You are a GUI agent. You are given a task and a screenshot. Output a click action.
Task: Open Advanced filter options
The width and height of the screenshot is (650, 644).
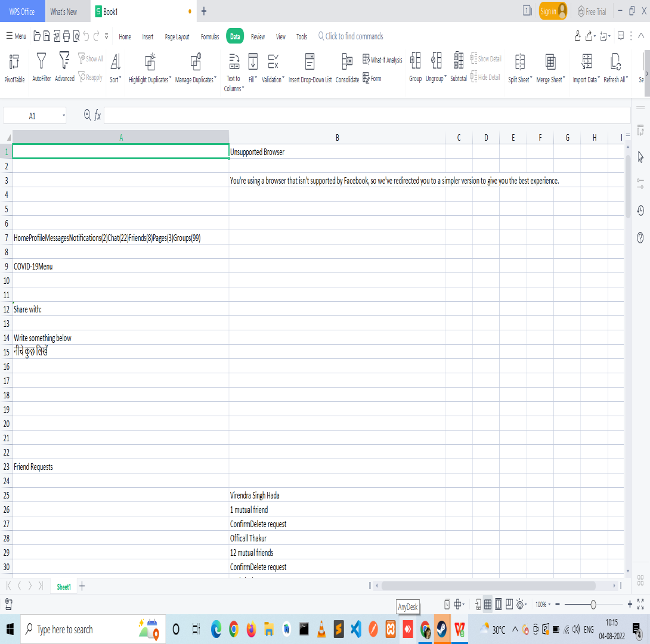pos(64,67)
